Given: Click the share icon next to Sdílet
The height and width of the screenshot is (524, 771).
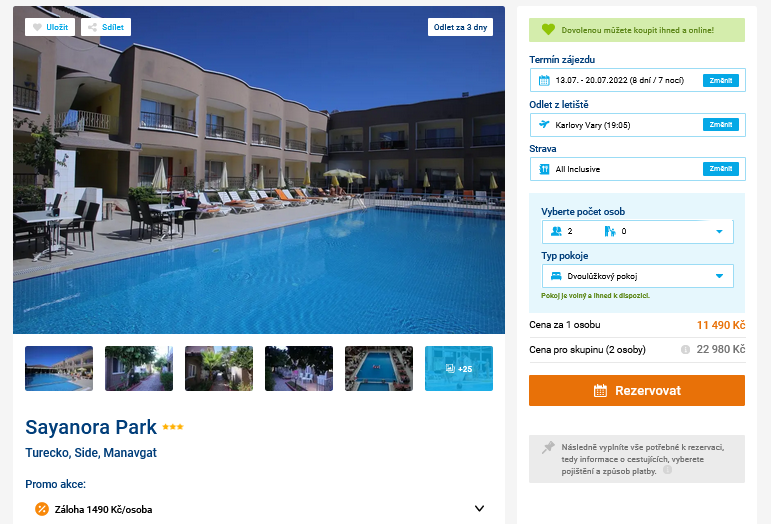Looking at the screenshot, I should [x=92, y=28].
